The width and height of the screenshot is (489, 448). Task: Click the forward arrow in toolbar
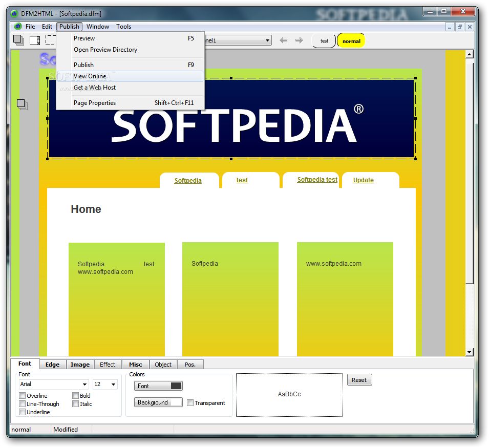coord(299,40)
